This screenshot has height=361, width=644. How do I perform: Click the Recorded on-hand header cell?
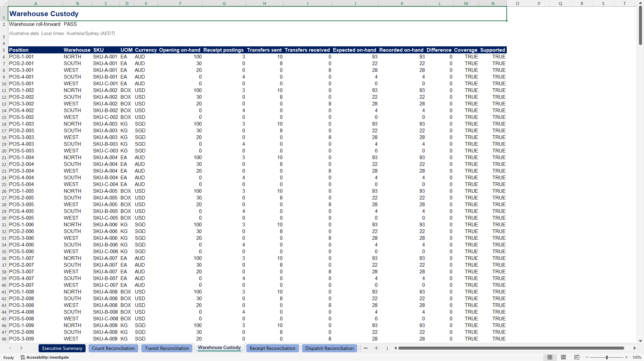[x=402, y=50]
